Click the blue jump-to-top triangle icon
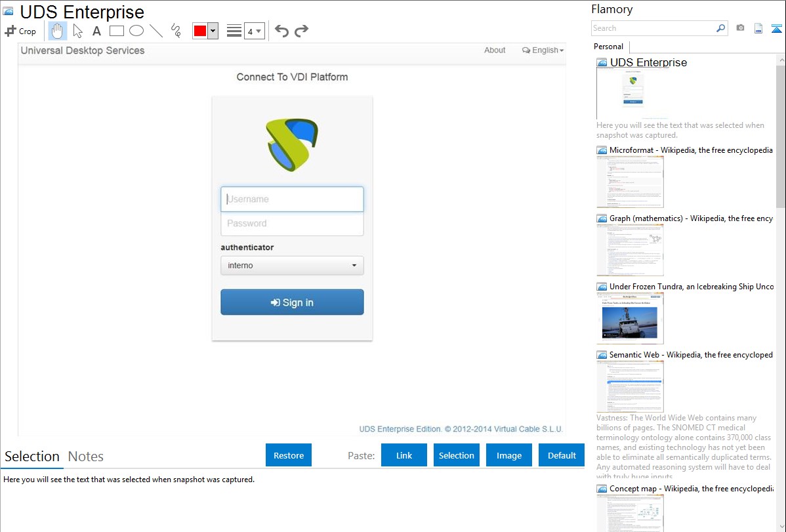Image resolution: width=786 pixels, height=532 pixels. (776, 28)
